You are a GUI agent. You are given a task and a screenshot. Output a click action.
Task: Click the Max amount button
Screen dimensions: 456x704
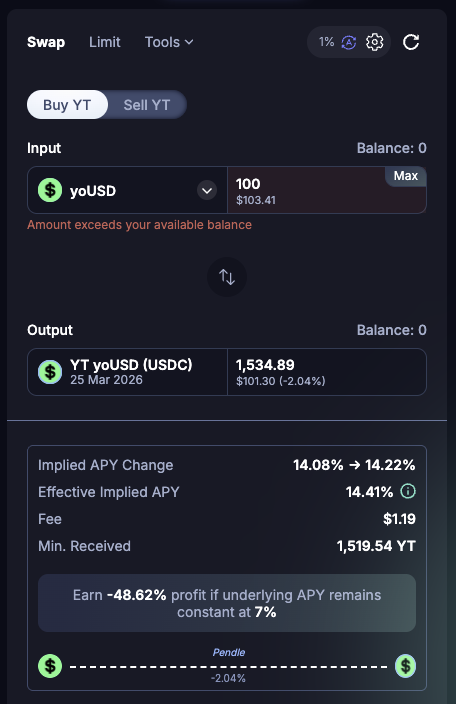tap(406, 176)
